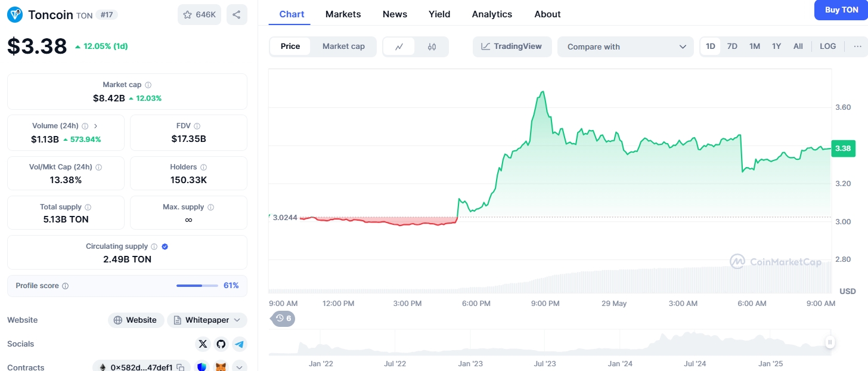Copy the 0x582d...47def1 contract address
Screen dimensions: 868x371
180,367
